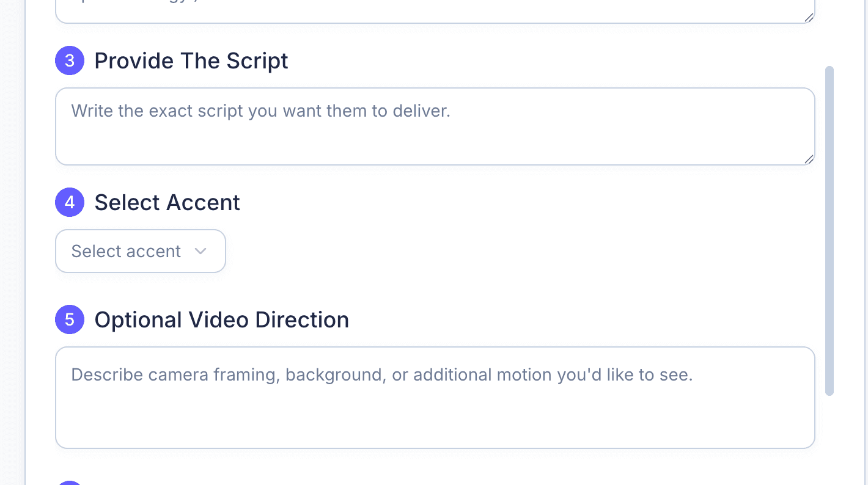Click the resize handle of the topmost textarea
The height and width of the screenshot is (485, 868).
coord(809,16)
